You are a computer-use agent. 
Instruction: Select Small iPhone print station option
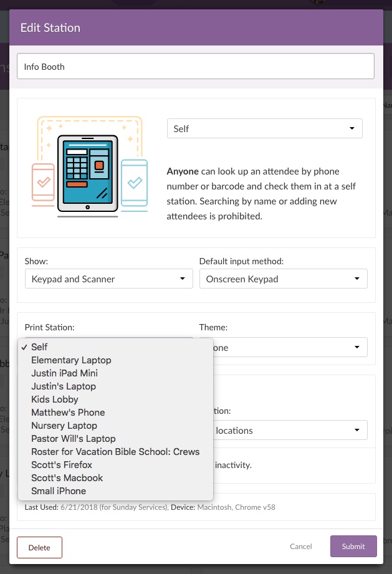tap(115, 491)
